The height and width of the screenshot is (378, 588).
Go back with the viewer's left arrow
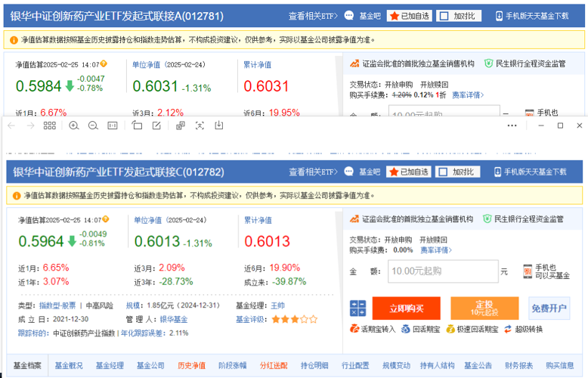coord(11,125)
